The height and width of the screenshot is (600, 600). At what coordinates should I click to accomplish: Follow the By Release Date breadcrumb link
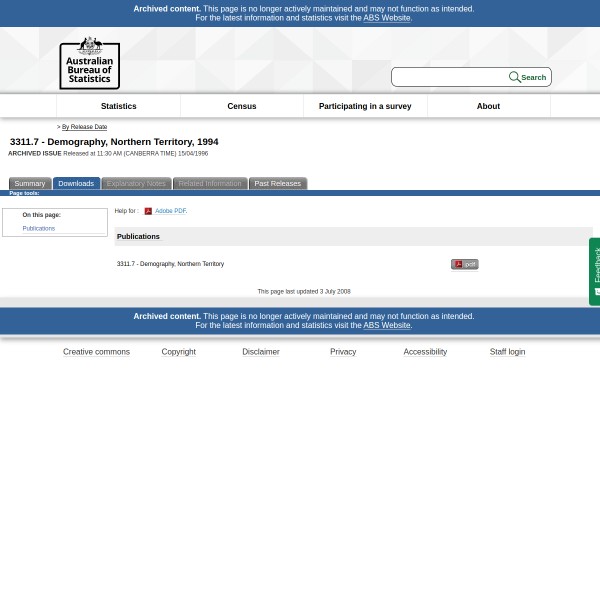(x=84, y=127)
